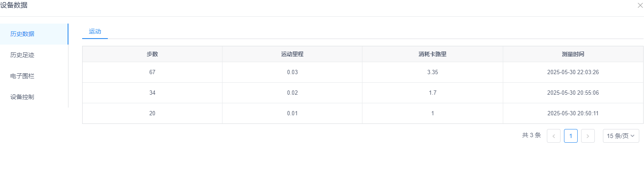The image size is (644, 189).
Task: Click the 共 3 条 total count label
Action: pyautogui.click(x=531, y=135)
